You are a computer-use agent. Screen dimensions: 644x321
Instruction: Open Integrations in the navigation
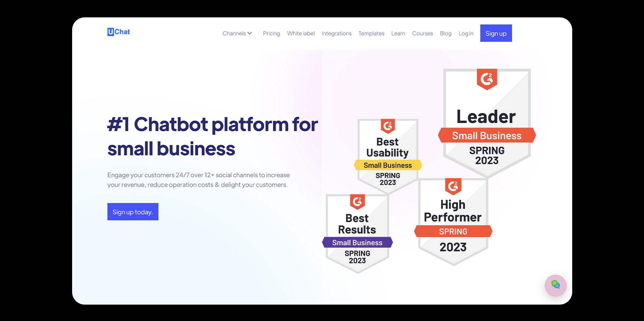pos(336,33)
